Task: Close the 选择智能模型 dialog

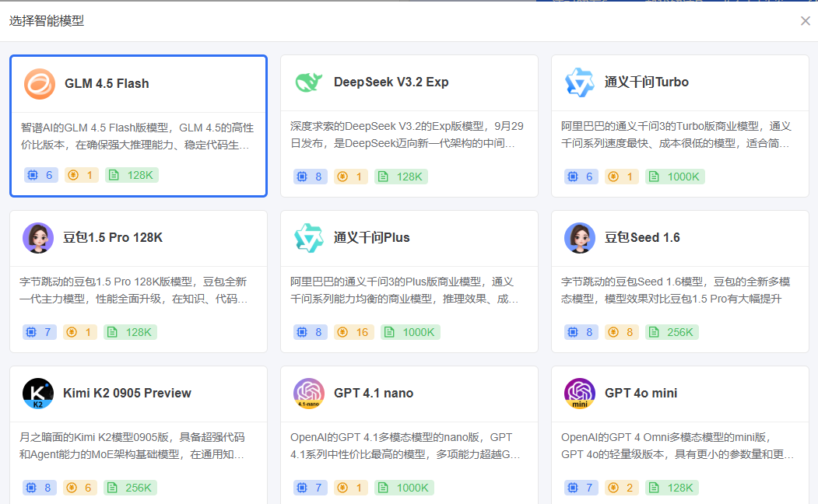Action: pyautogui.click(x=806, y=21)
